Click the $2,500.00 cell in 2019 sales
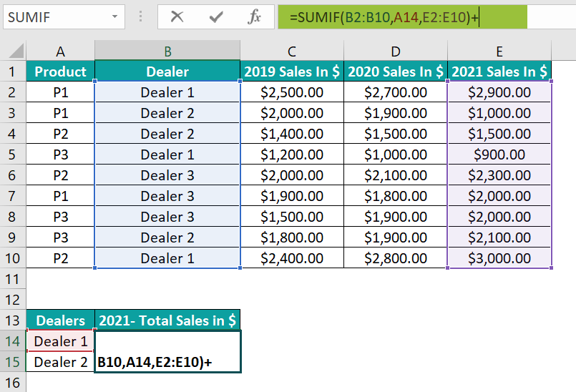This screenshot has height=392, width=576. point(291,92)
